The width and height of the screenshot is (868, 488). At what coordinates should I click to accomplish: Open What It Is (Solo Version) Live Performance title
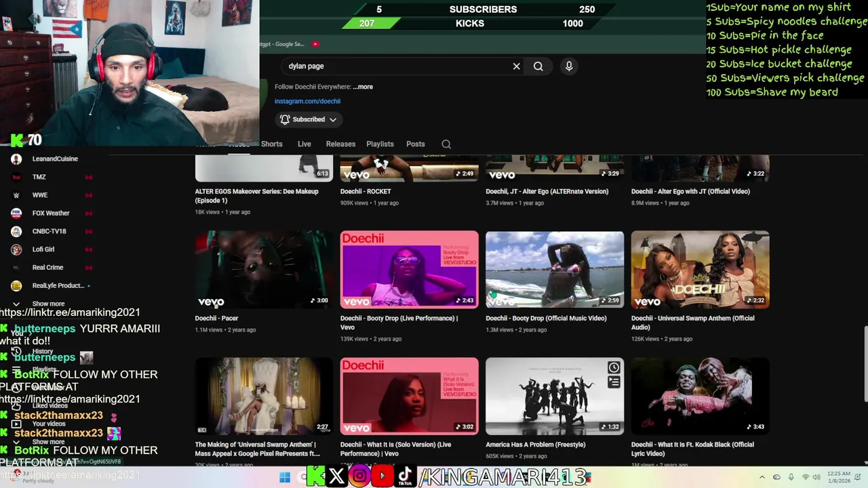395,449
